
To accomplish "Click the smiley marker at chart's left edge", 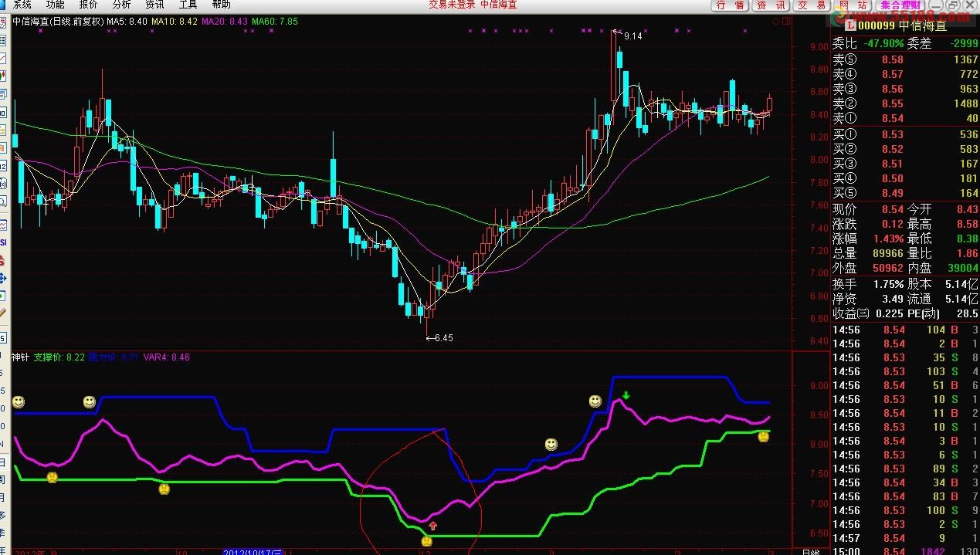I will (18, 402).
